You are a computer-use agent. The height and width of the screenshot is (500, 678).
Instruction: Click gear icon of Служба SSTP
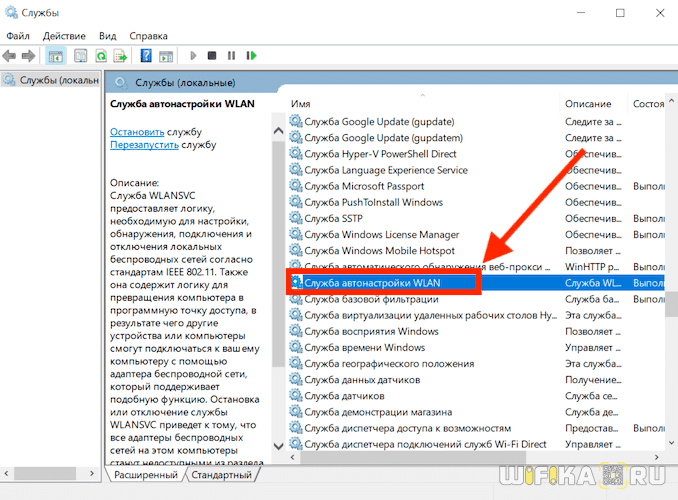coord(296,218)
